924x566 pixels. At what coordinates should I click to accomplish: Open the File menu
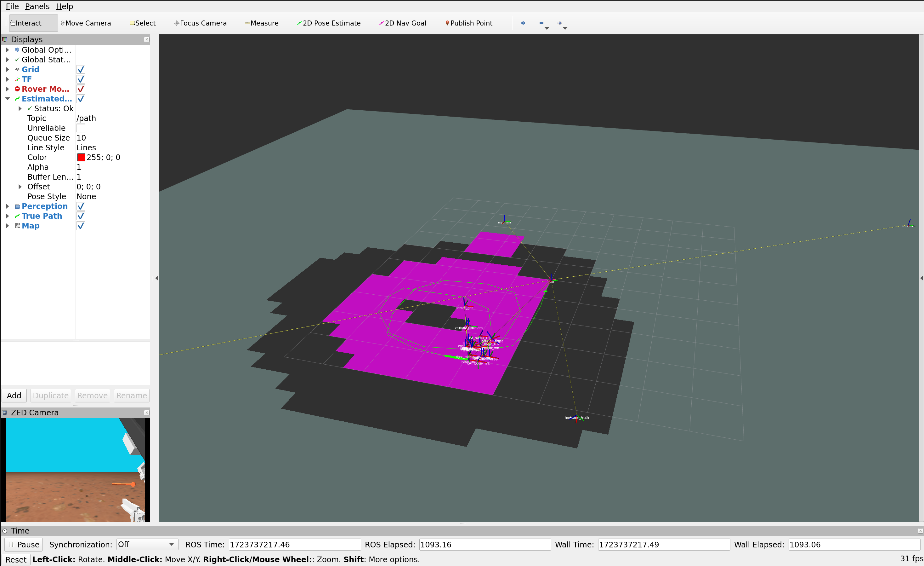point(12,6)
